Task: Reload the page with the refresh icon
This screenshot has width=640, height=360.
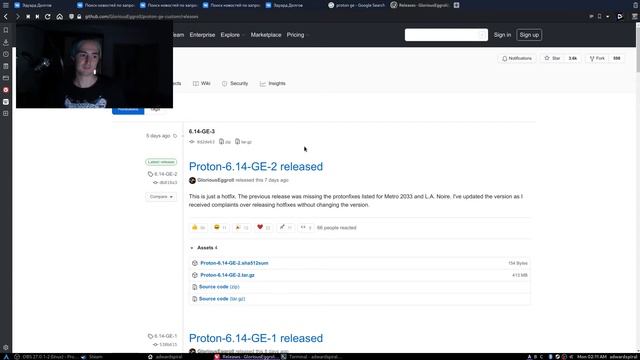Action: (x=48, y=17)
